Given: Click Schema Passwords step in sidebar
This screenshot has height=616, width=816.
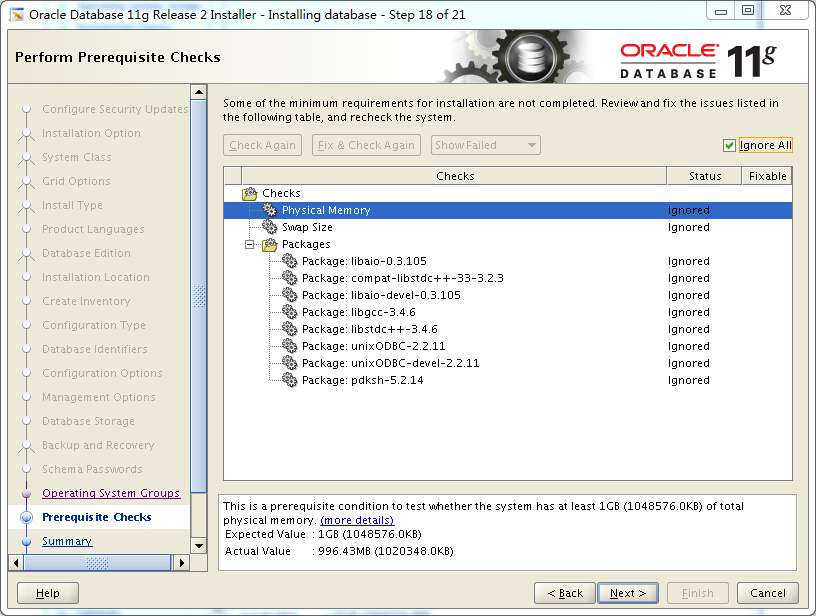Looking at the screenshot, I should 92,469.
